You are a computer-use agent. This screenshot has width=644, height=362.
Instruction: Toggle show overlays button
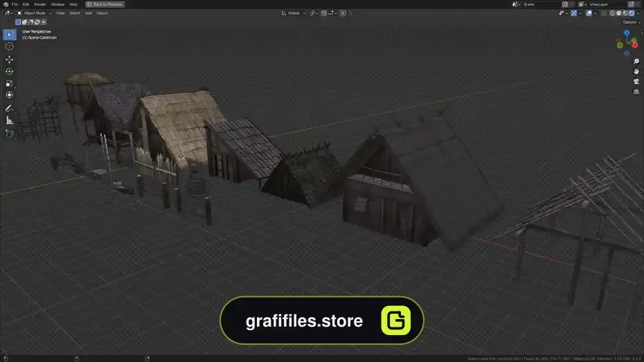(589, 13)
